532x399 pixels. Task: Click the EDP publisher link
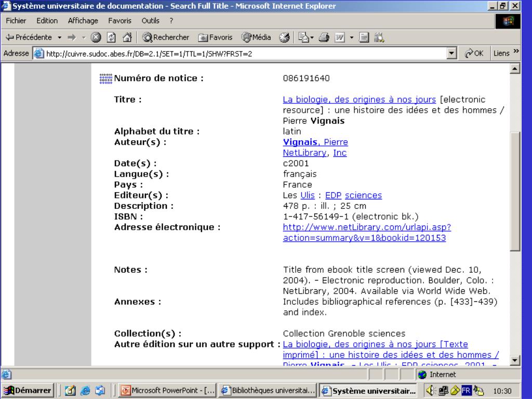[333, 195]
